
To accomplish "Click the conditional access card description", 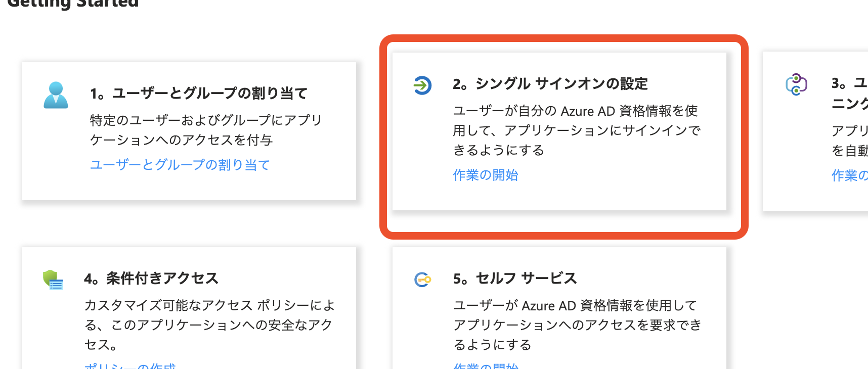I will tap(209, 325).
